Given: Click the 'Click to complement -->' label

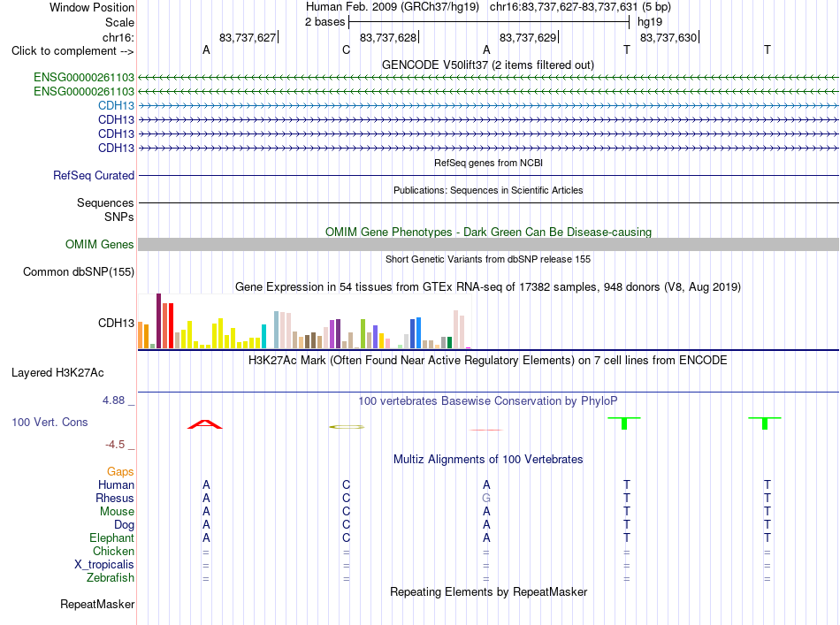Looking at the screenshot, I should coord(73,51).
